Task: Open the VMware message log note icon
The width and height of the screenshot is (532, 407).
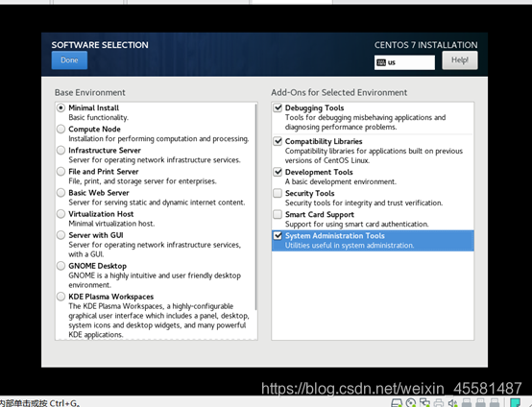Action: point(516,402)
